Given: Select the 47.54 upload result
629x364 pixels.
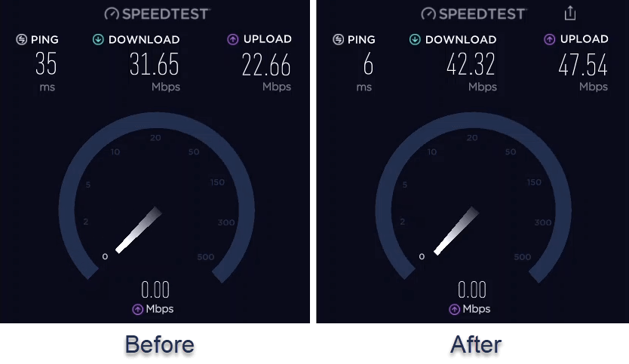Looking at the screenshot, I should click(583, 65).
